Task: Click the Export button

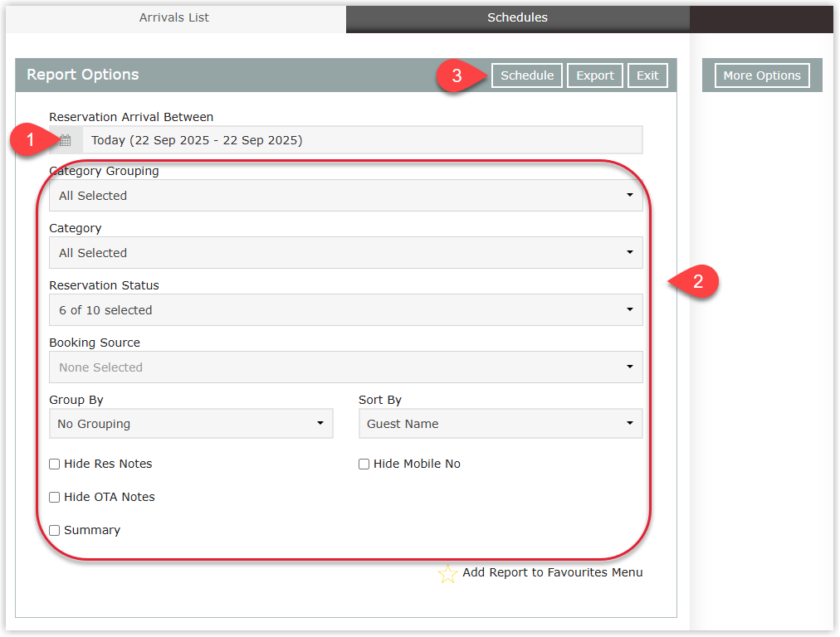Action: tap(595, 75)
